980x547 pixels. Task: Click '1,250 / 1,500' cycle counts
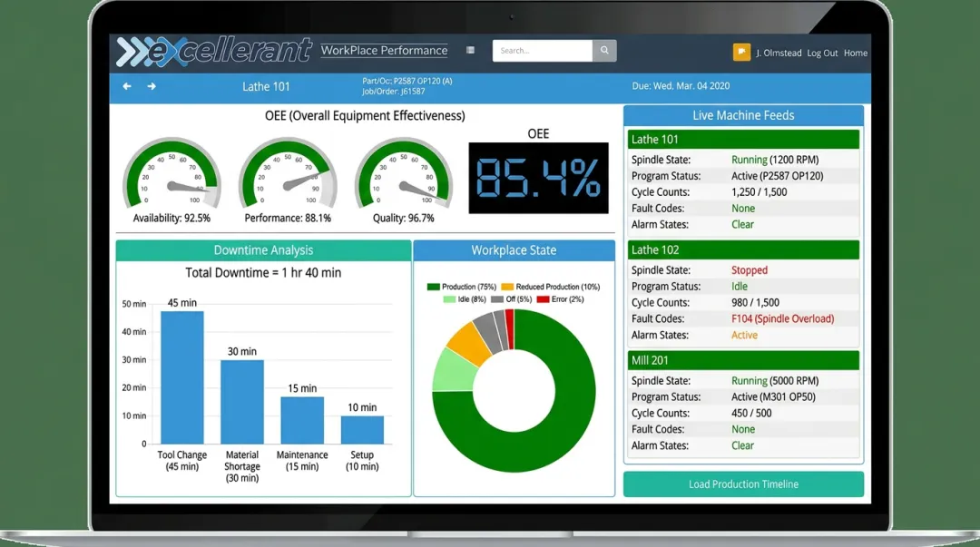(759, 192)
